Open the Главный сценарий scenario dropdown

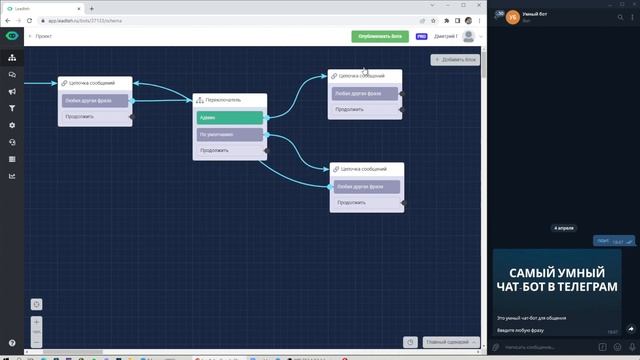[451, 342]
